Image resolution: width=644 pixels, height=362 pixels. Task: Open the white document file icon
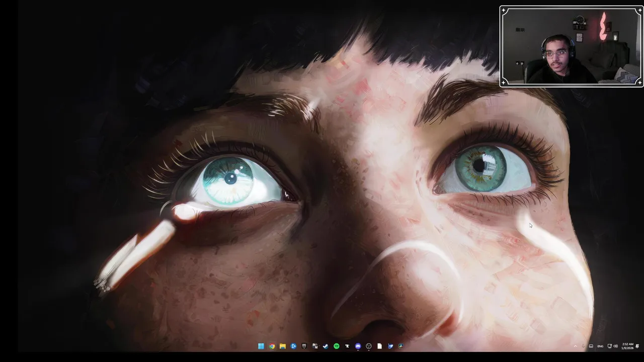pos(379,346)
